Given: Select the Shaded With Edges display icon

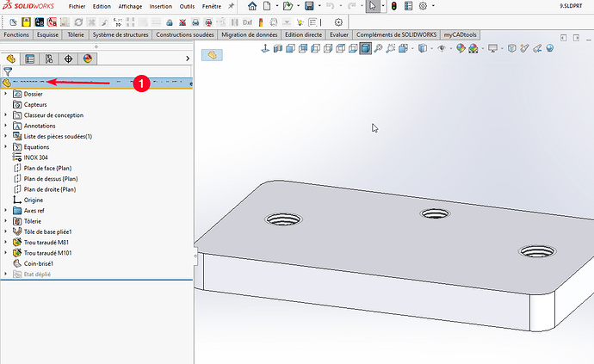Looking at the screenshot, I should pyautogui.click(x=366, y=48).
